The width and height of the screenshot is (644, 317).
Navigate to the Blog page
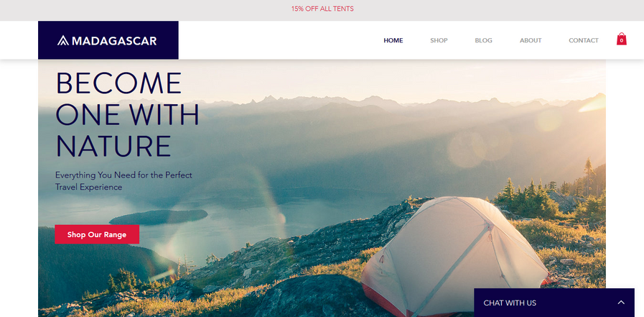[x=483, y=40]
